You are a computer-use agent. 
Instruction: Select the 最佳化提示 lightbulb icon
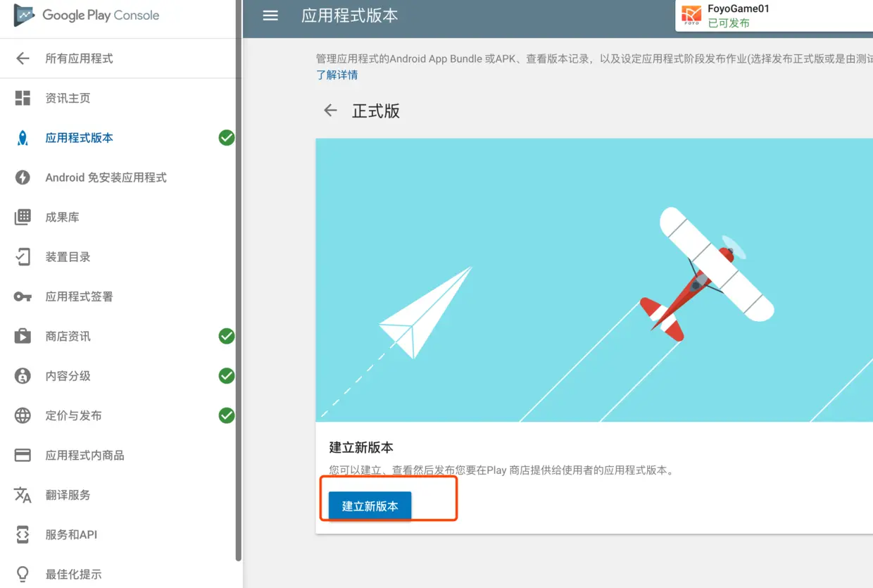(x=22, y=573)
